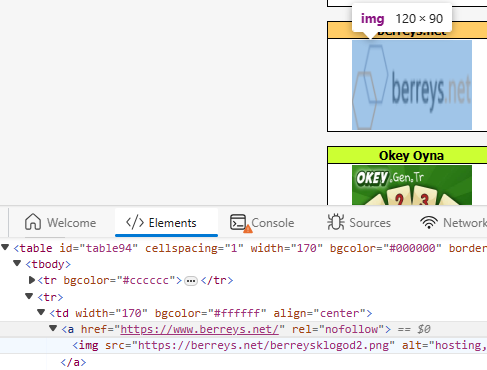
Task: Collapse the plain tr node
Action: [x=29, y=296]
